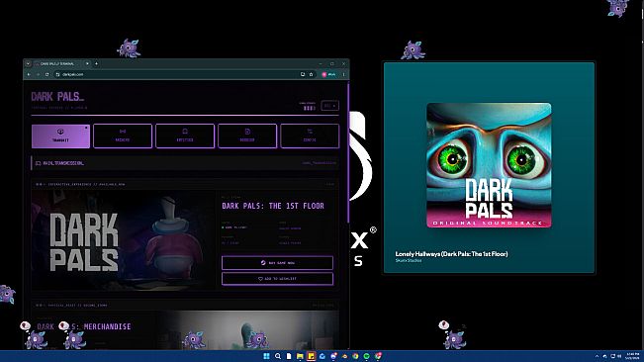Open a new browser tab with plus button

pyautogui.click(x=97, y=63)
